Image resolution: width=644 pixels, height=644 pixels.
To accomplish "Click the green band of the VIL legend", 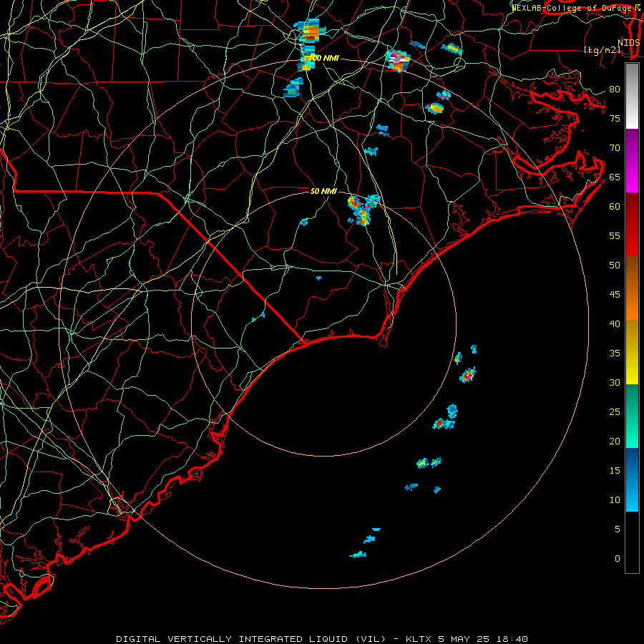I will pos(632,416).
